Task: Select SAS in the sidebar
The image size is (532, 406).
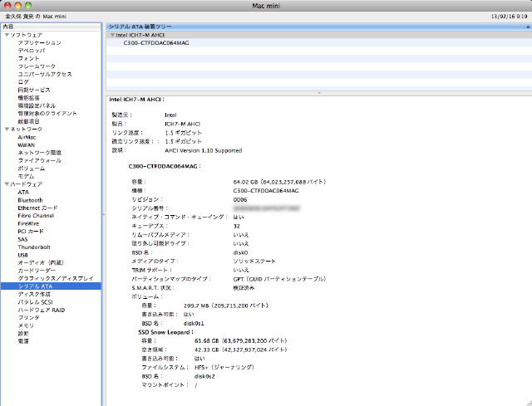Action: [x=22, y=239]
